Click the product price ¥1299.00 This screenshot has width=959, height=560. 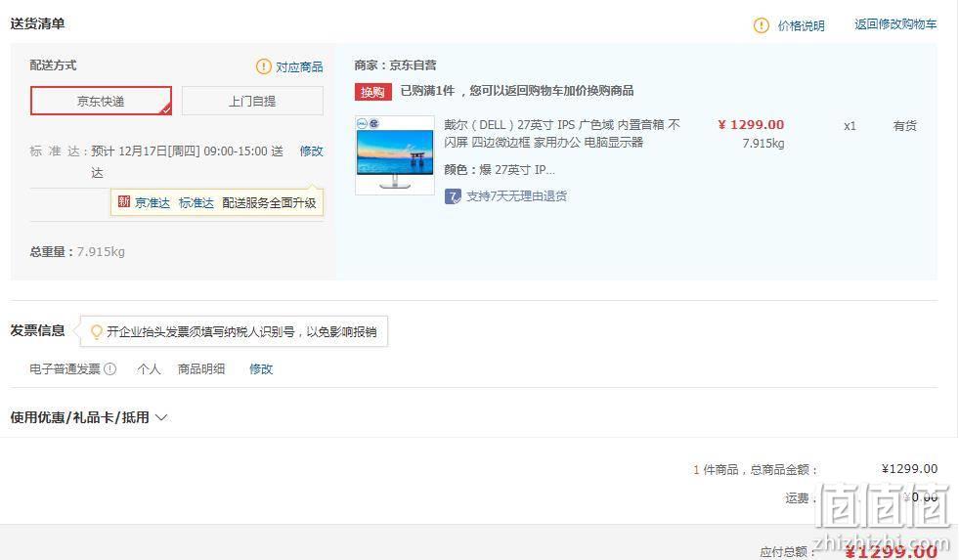tap(751, 125)
